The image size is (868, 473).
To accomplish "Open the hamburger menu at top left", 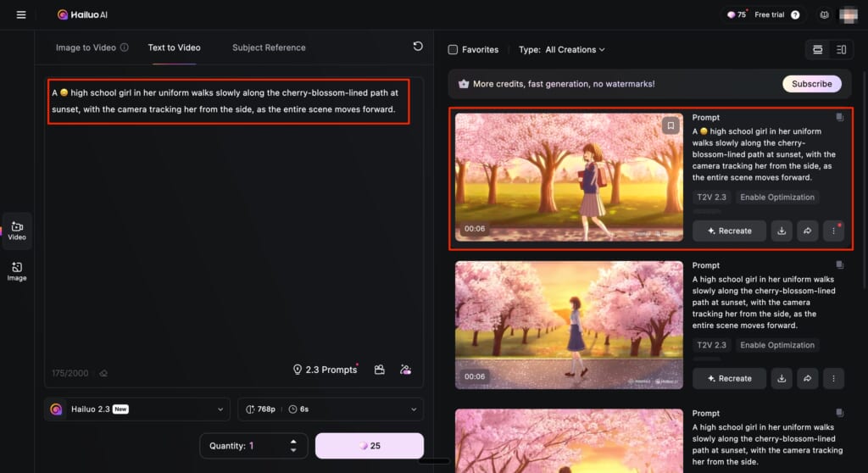I will 21,14.
